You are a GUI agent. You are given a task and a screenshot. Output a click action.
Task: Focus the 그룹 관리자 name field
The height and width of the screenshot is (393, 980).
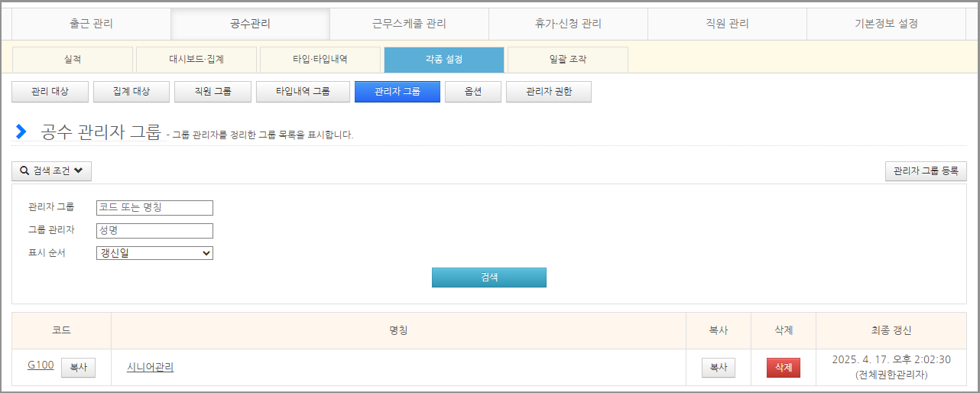tap(154, 231)
